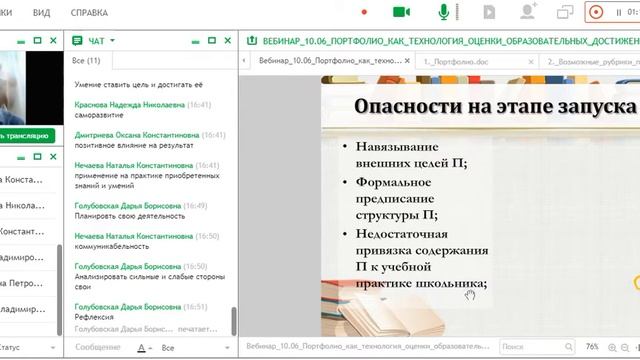Focus the Сообщение message input field
The image size is (640, 360).
coord(98,347)
